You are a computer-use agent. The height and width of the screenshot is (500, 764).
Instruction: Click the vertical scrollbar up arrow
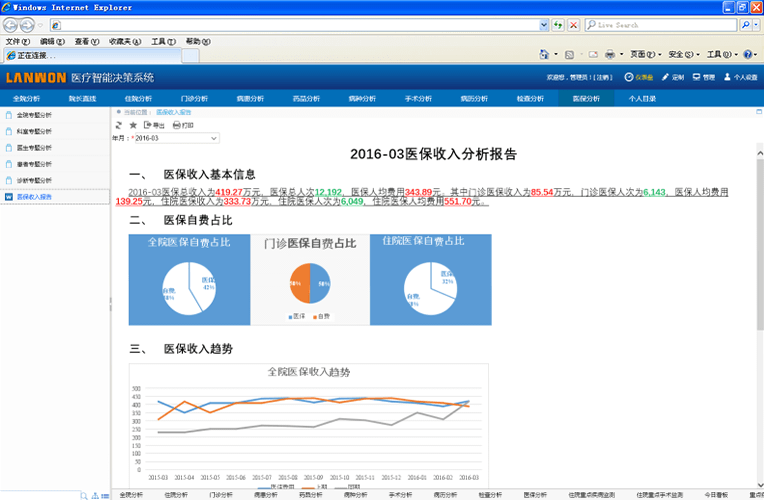(x=760, y=154)
